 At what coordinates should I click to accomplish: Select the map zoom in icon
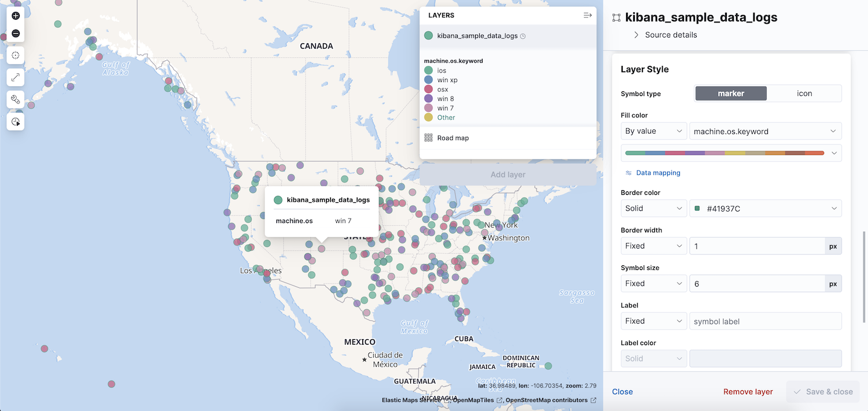[x=16, y=16]
